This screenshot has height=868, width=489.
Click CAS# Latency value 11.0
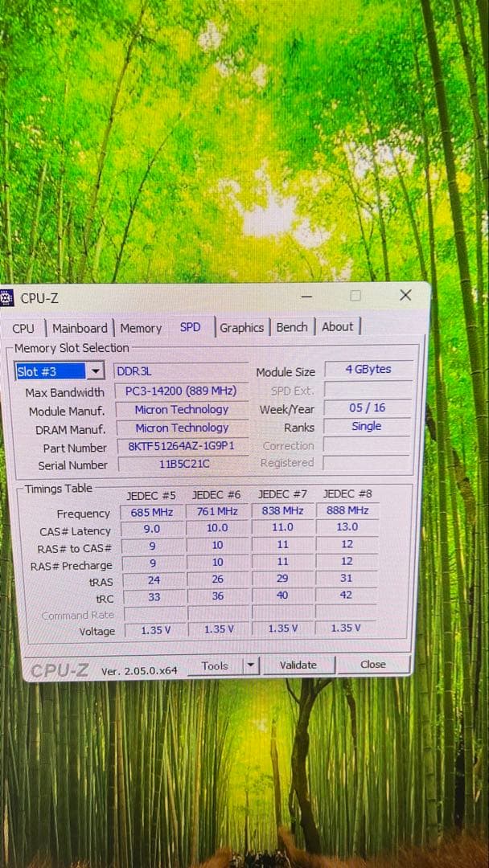[x=282, y=528]
